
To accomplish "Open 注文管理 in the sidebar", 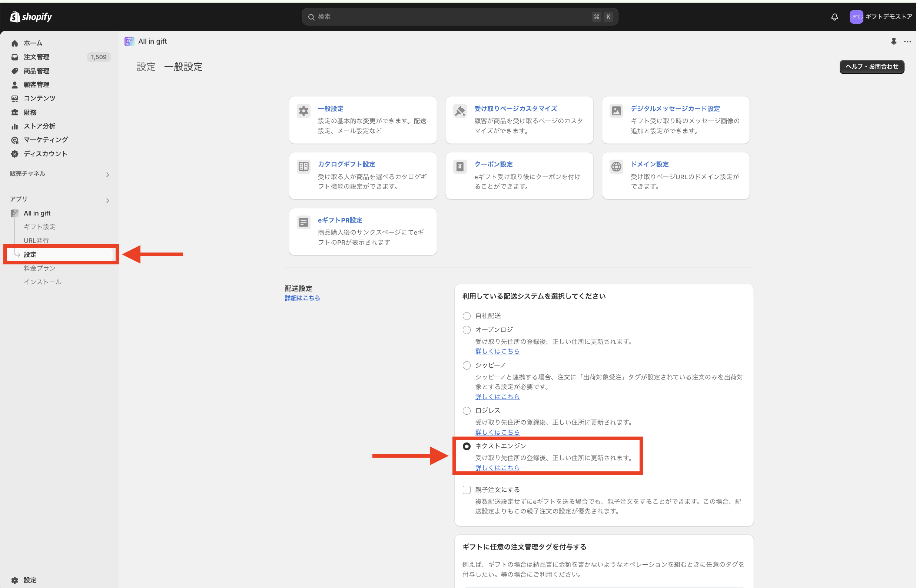I will 36,57.
